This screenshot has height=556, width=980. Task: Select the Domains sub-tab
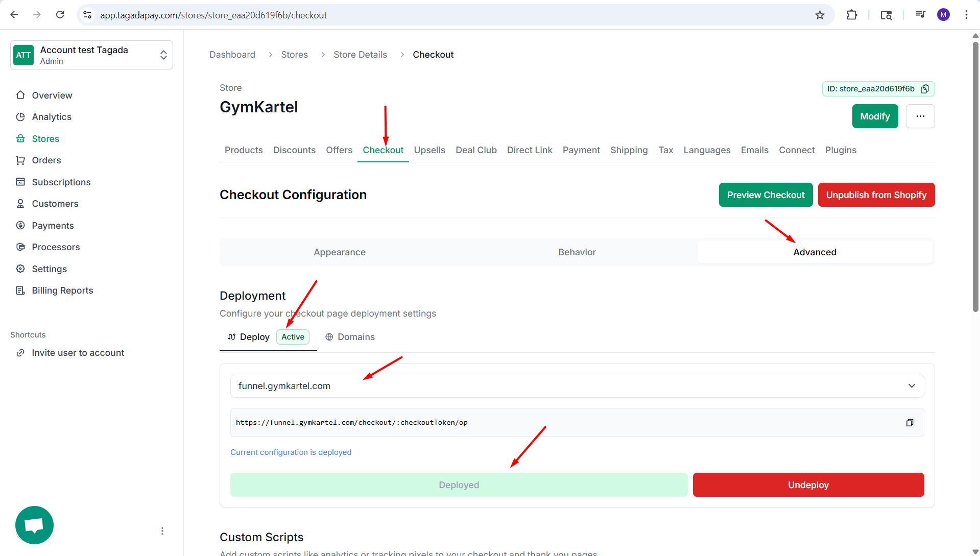350,337
